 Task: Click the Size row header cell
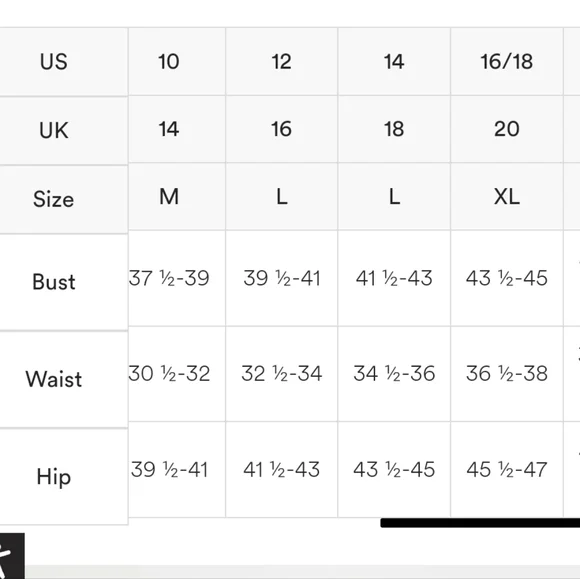[64, 199]
